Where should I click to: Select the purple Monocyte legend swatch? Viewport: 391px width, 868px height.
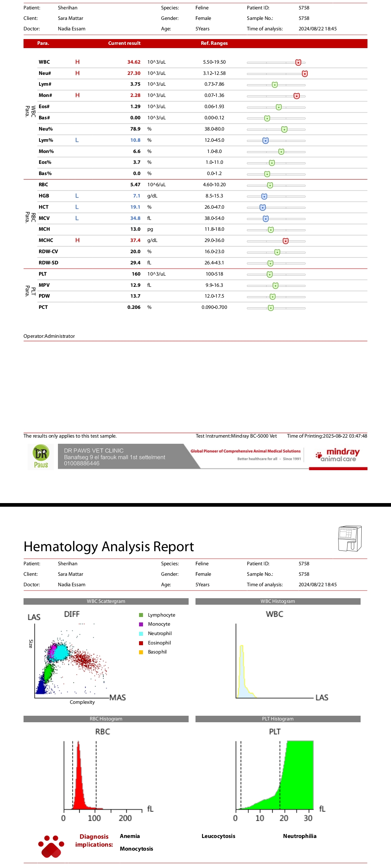pos(141,624)
